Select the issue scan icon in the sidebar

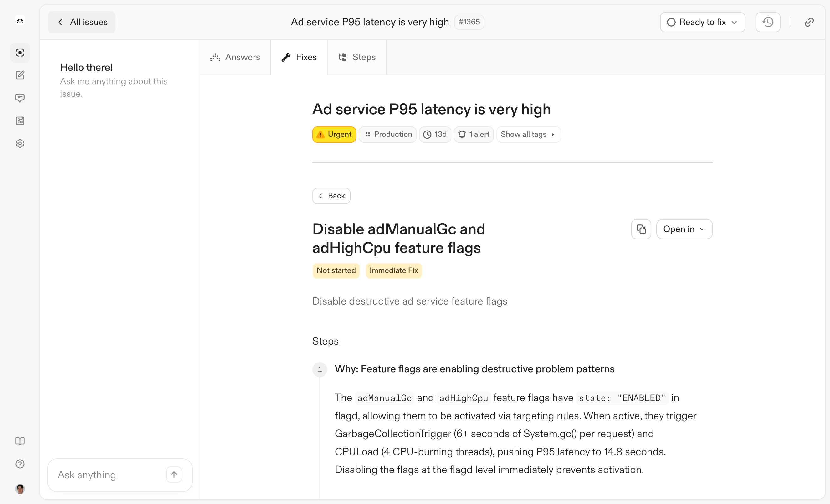[x=20, y=53]
